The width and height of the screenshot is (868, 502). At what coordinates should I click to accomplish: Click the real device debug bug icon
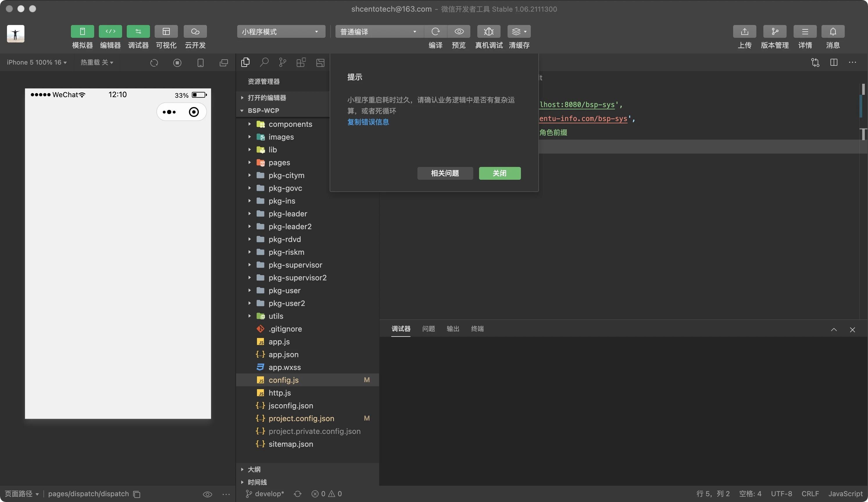488,32
